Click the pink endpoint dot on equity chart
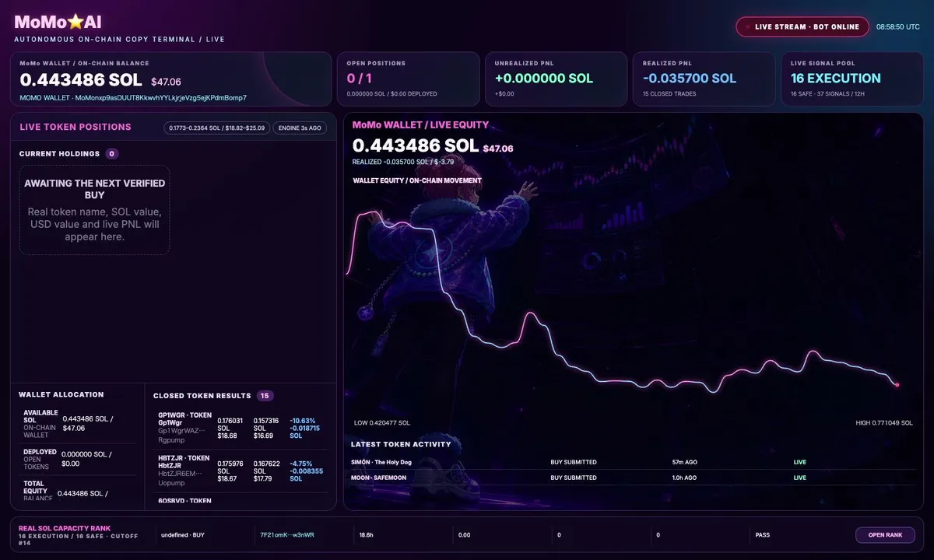This screenshot has width=934, height=560. [x=897, y=384]
